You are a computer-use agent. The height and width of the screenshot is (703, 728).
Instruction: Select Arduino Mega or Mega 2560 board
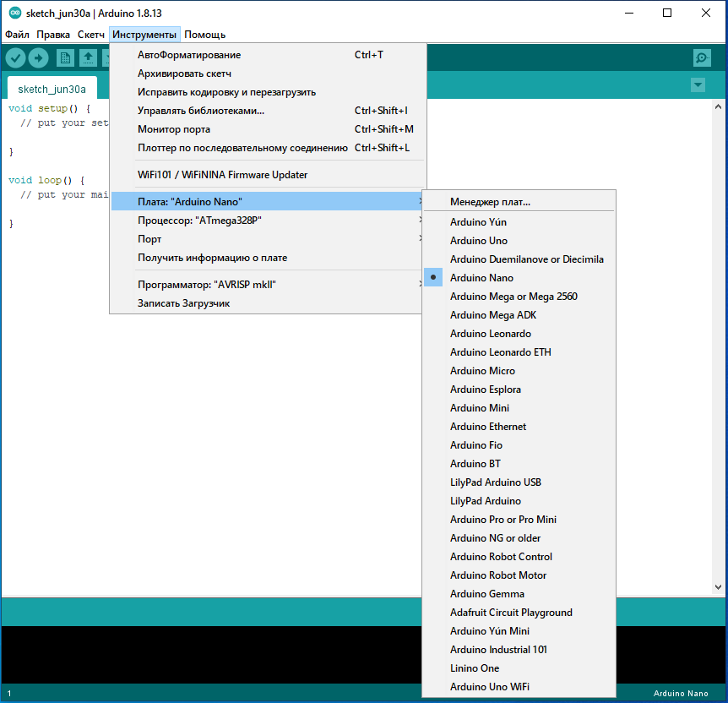tap(513, 297)
